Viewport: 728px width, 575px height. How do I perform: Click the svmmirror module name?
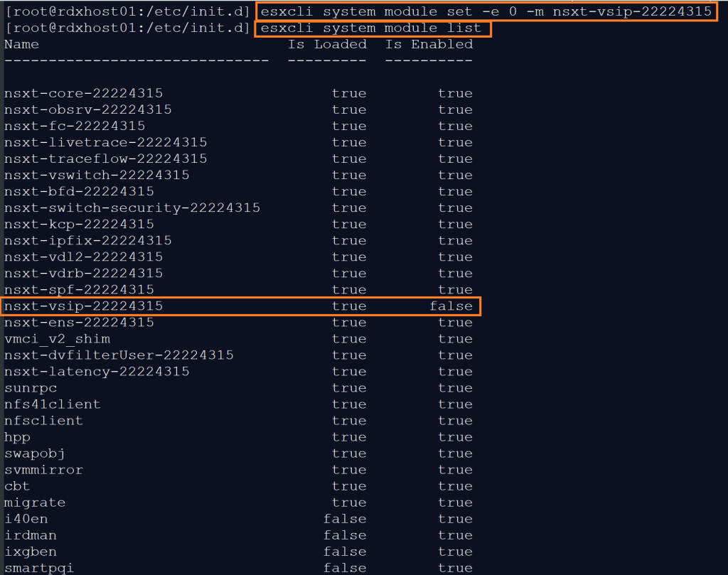(x=43, y=470)
